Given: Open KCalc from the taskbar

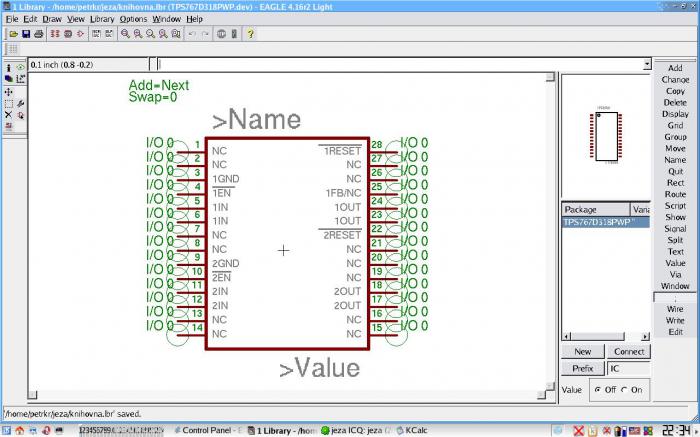Looking at the screenshot, I should point(412,430).
